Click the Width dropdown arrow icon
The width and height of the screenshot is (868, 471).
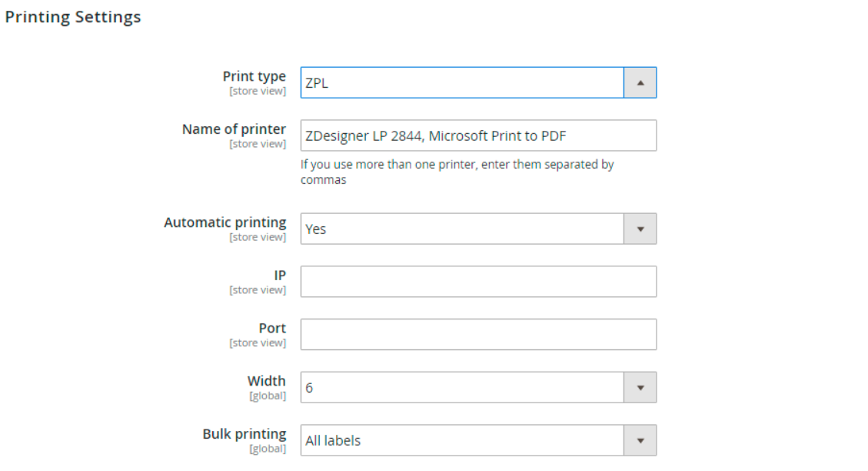tap(640, 387)
